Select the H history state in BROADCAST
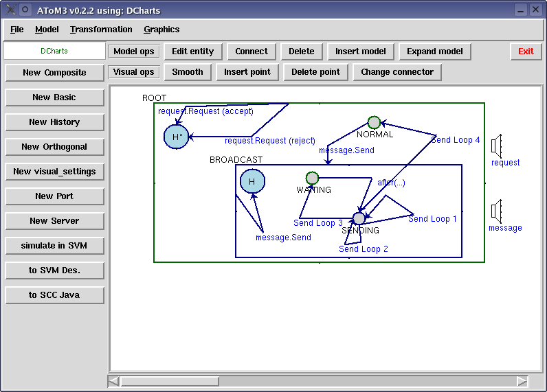The image size is (547, 392). pyautogui.click(x=252, y=181)
